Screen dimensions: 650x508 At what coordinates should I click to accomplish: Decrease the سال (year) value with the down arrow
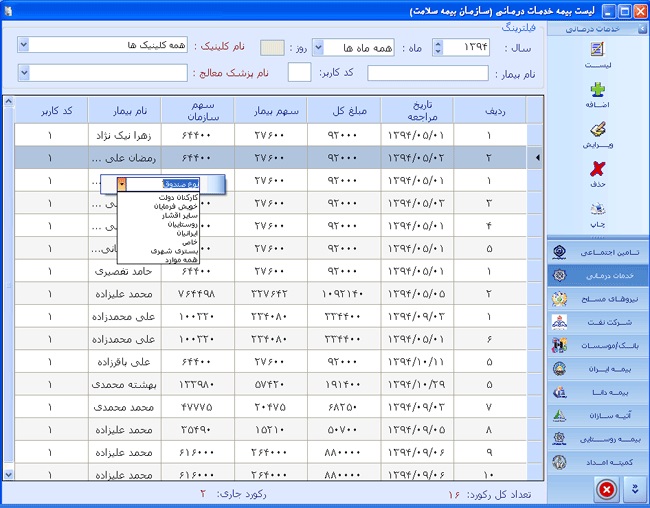[438, 51]
